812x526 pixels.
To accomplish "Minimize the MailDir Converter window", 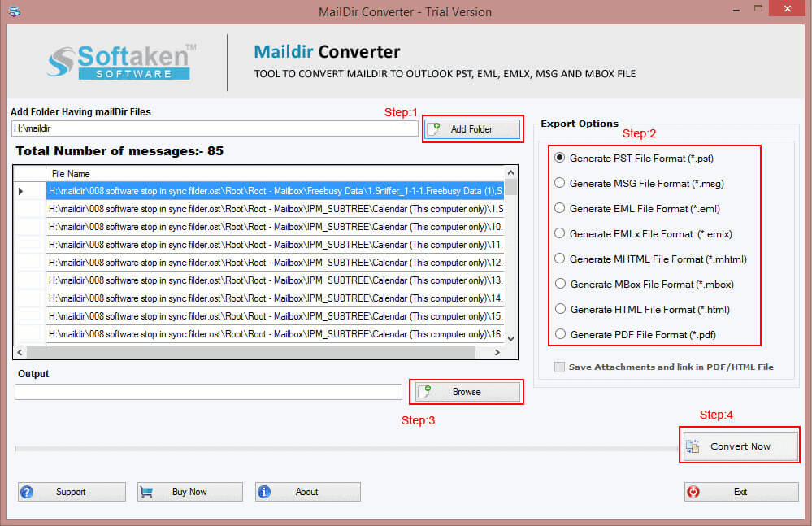I will [x=736, y=10].
